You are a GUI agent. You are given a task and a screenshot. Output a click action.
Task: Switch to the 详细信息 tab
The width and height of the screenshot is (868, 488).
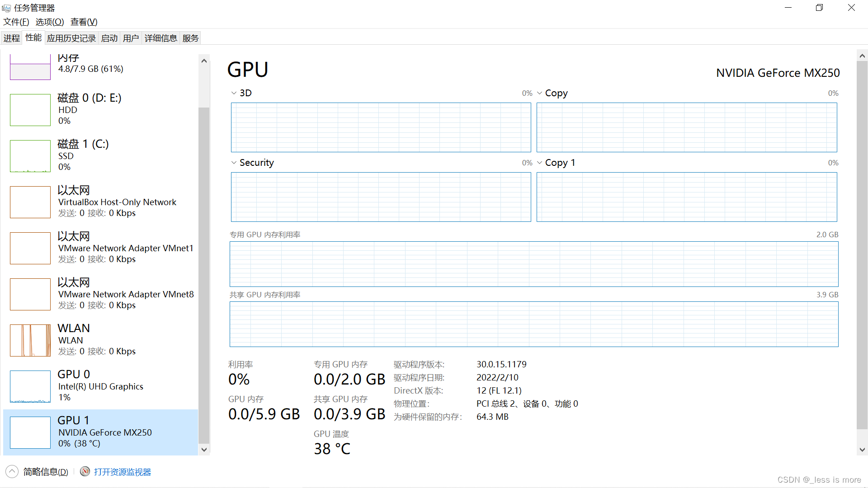point(160,38)
